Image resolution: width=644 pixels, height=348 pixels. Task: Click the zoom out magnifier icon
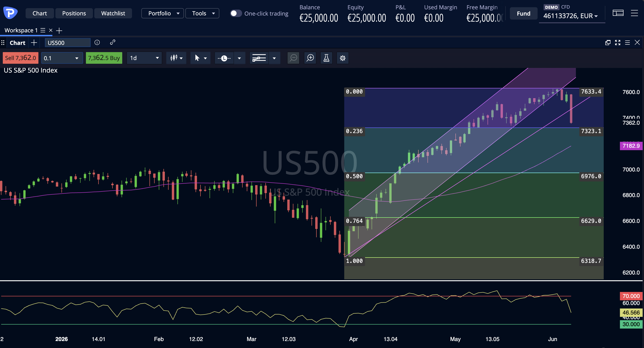(293, 58)
